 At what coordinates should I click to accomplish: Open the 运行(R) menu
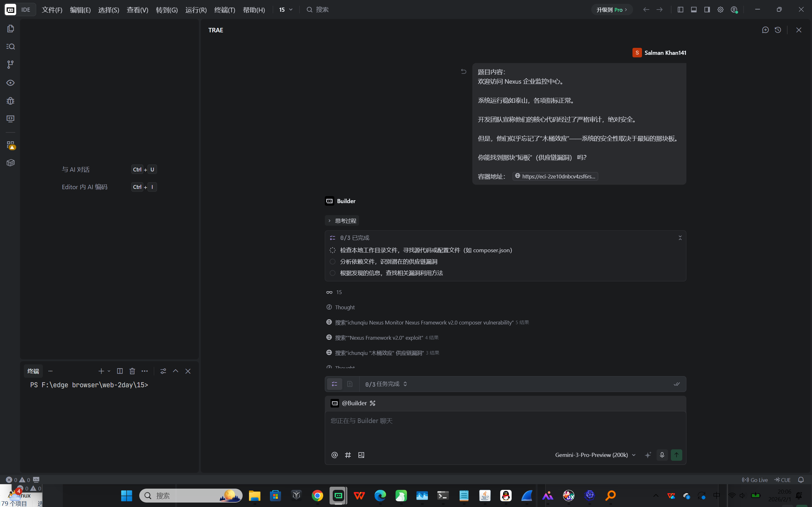tap(196, 10)
